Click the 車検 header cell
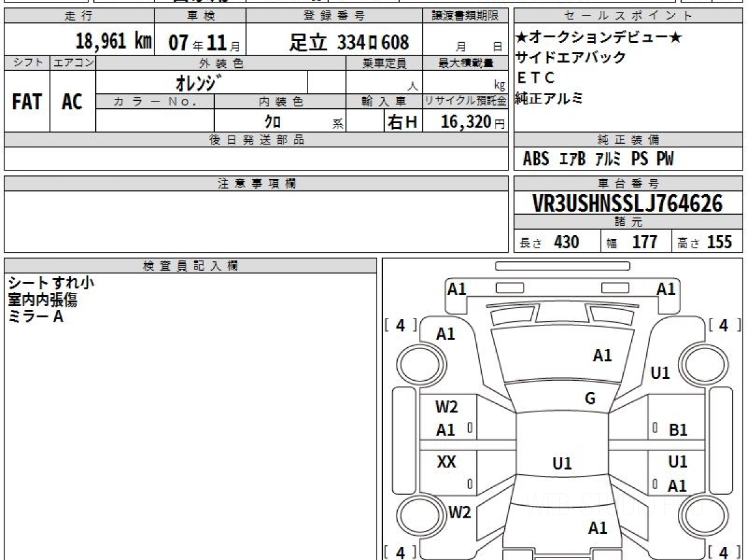Screen dimensions: 747x560 coord(199,16)
